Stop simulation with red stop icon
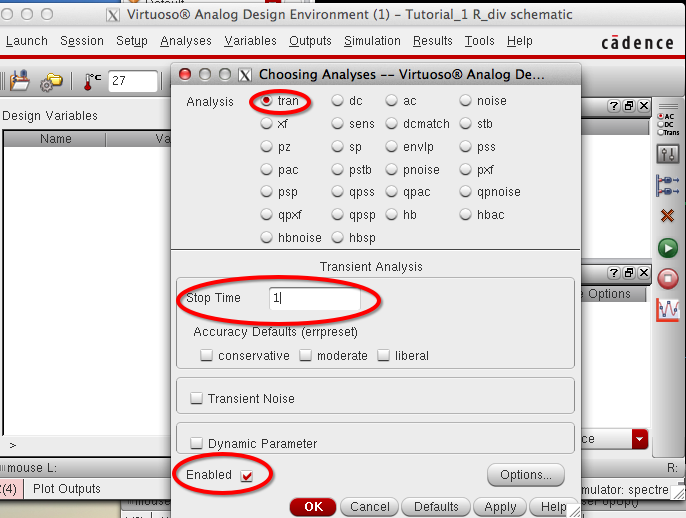Viewport: 686px width, 518px height. 668,279
